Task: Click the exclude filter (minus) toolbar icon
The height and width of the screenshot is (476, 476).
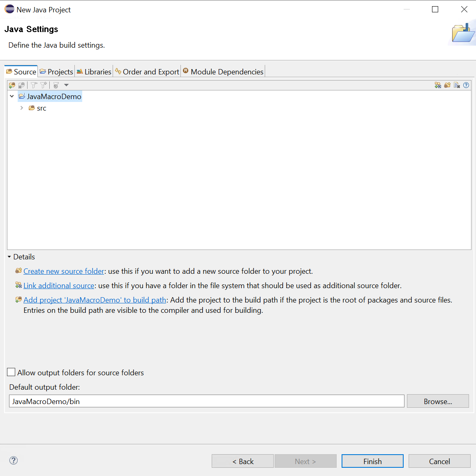Action: pos(34,85)
